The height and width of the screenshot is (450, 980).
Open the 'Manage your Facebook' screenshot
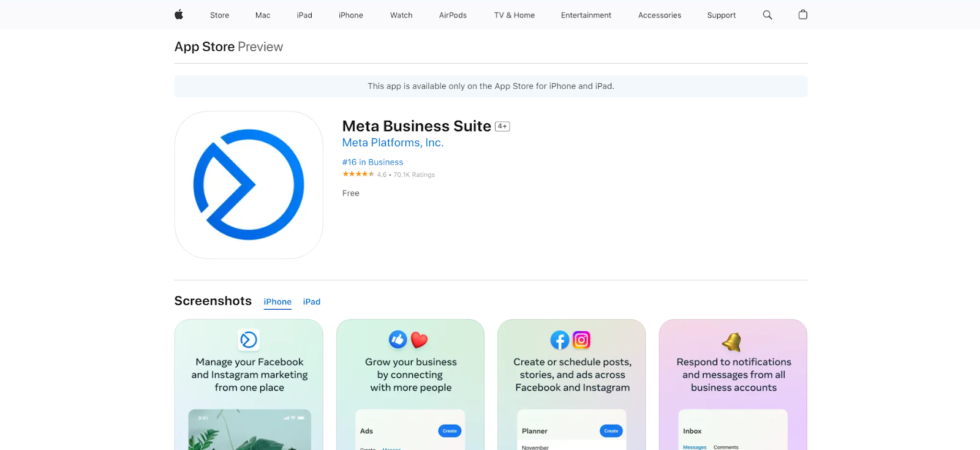(x=249, y=384)
